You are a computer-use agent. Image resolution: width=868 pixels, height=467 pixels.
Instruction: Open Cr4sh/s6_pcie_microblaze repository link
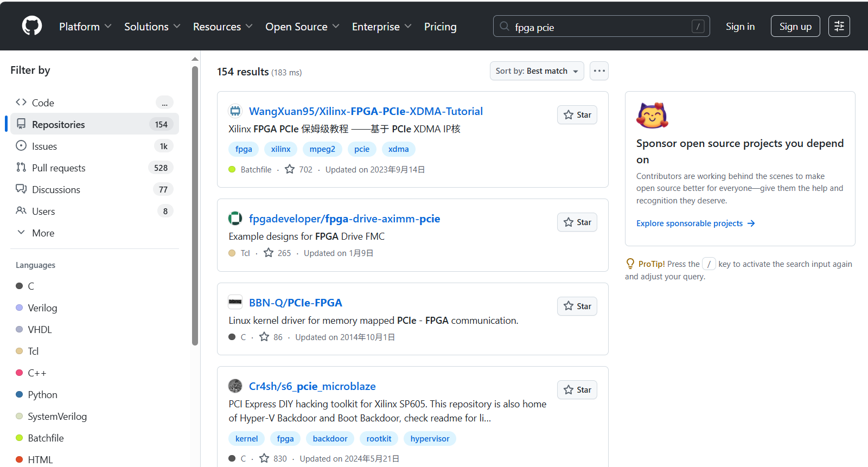(312, 386)
